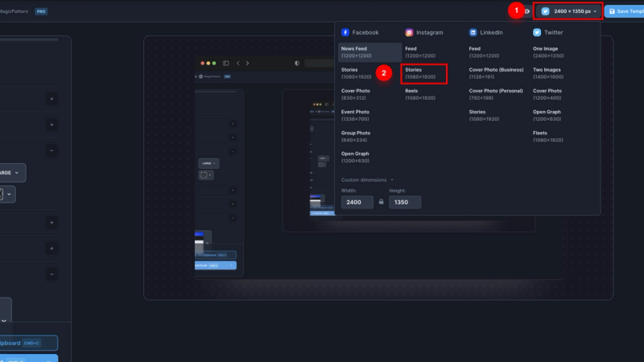This screenshot has width=644, height=362.
Task: Pick LinkedIn Cover Photo (Business) preset
Action: click(x=496, y=73)
